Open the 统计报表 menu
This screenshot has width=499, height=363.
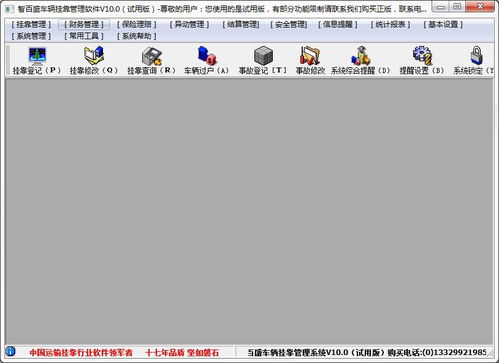coord(390,24)
